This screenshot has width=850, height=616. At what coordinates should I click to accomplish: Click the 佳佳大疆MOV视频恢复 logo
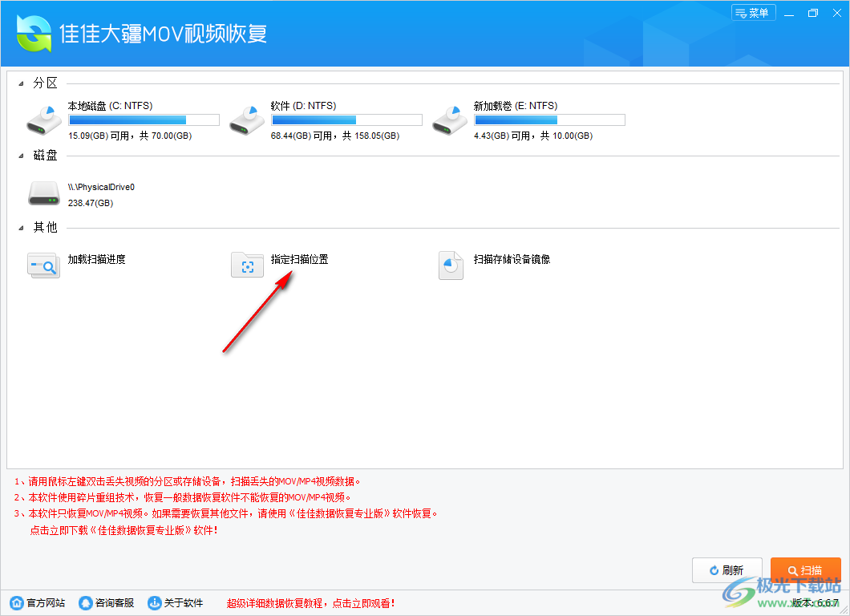pyautogui.click(x=34, y=33)
